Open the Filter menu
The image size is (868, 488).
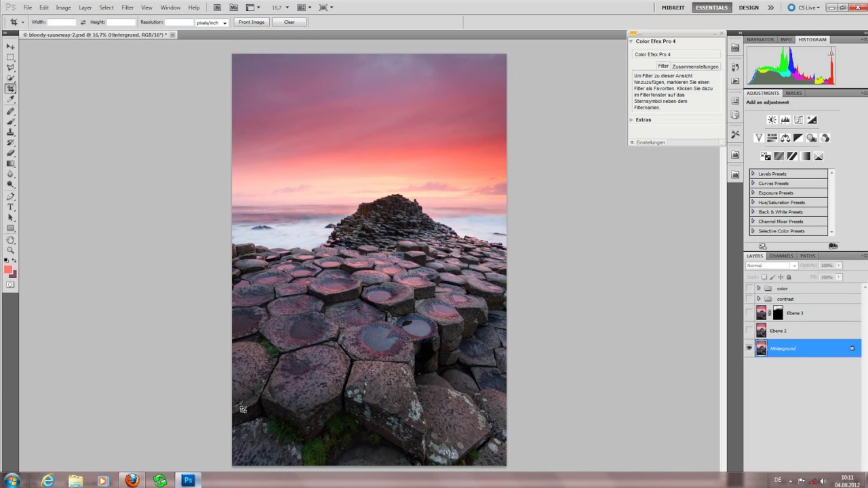click(x=127, y=7)
